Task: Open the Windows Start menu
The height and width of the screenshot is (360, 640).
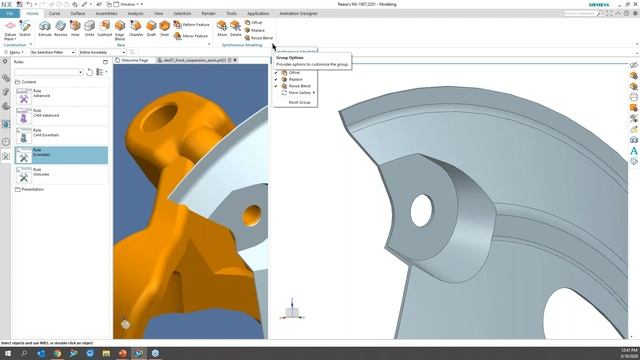Action: (x=7, y=353)
